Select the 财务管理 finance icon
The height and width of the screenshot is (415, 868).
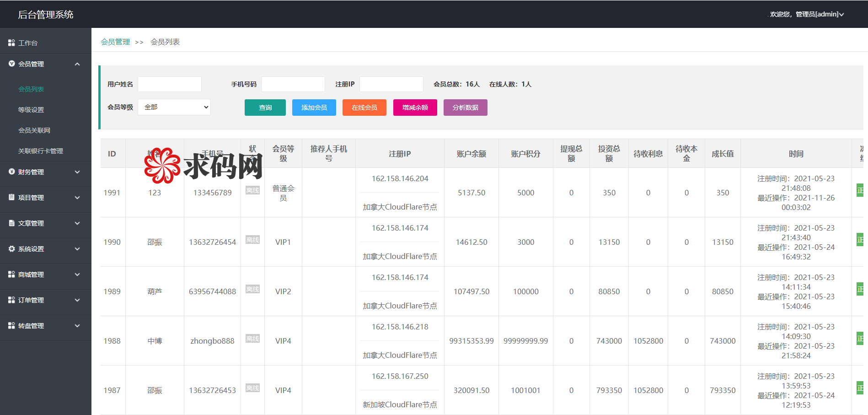click(11, 172)
